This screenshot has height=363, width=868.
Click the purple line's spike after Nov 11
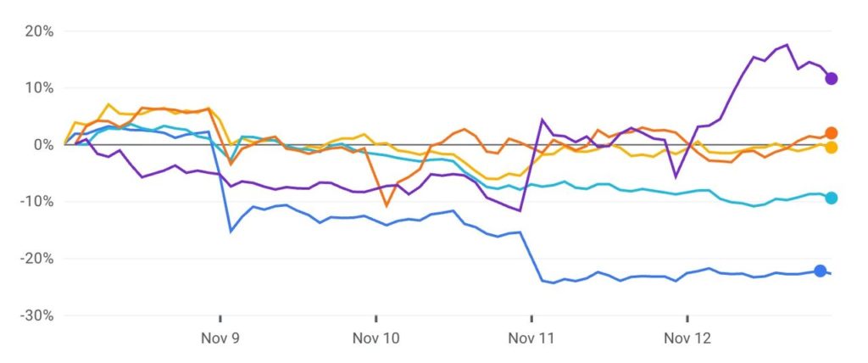pyautogui.click(x=542, y=120)
